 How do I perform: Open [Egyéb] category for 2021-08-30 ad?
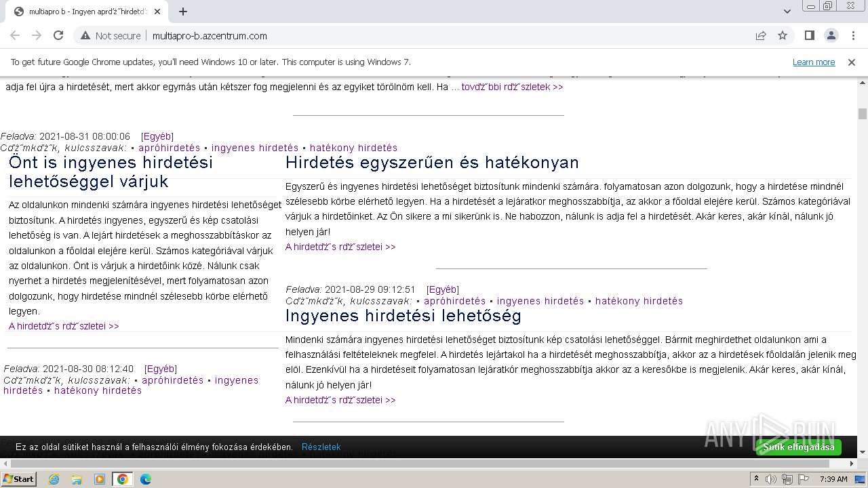pyautogui.click(x=161, y=369)
